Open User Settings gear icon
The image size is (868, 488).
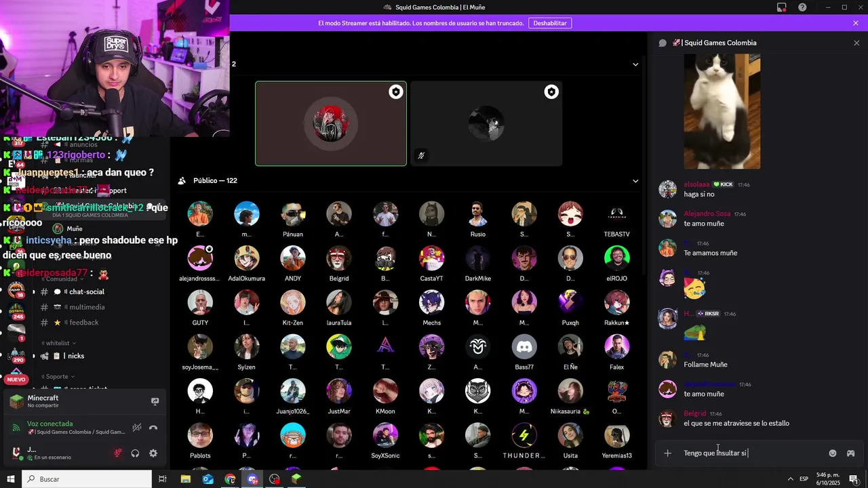click(153, 453)
